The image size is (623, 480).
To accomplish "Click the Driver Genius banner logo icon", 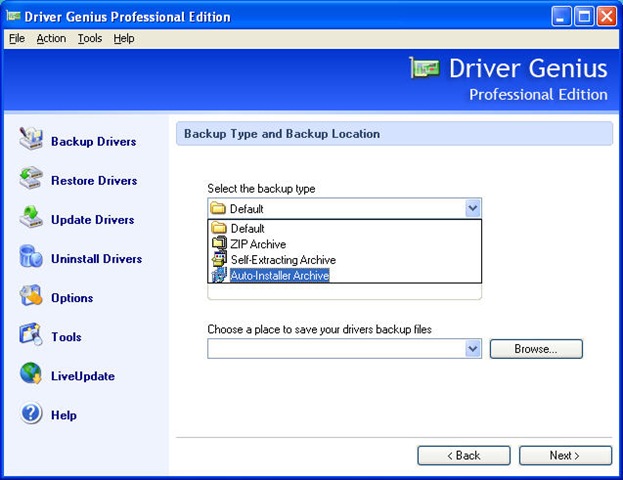I will (425, 68).
